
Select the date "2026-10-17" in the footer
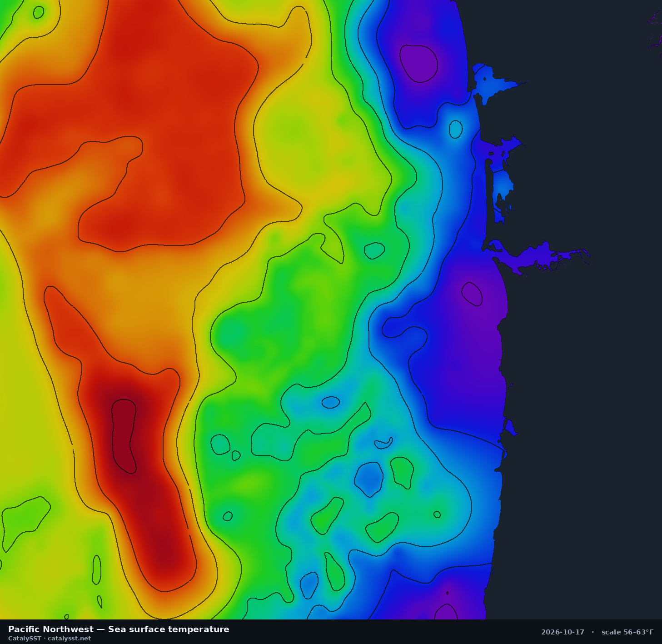point(562,632)
